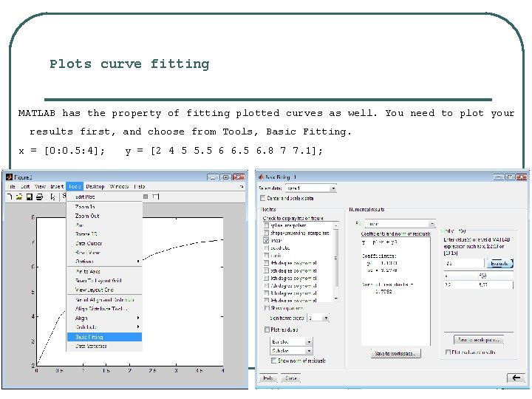Click the MATLAB logo in Figure title bar

pyautogui.click(x=9, y=177)
